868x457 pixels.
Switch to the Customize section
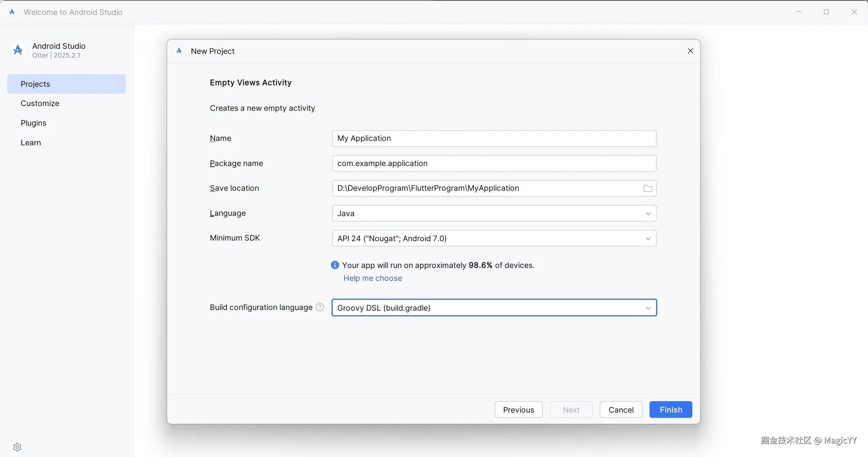point(40,103)
